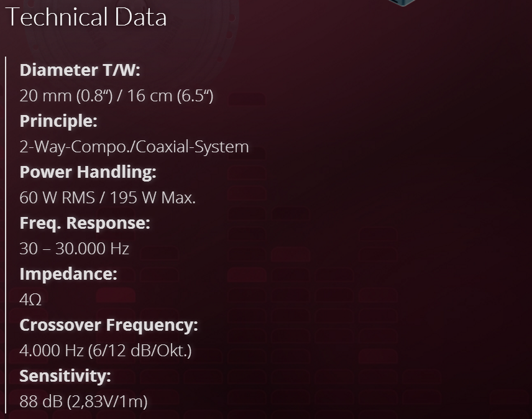The width and height of the screenshot is (532, 419).
Task: Select the Sensitivity label
Action: (65, 376)
